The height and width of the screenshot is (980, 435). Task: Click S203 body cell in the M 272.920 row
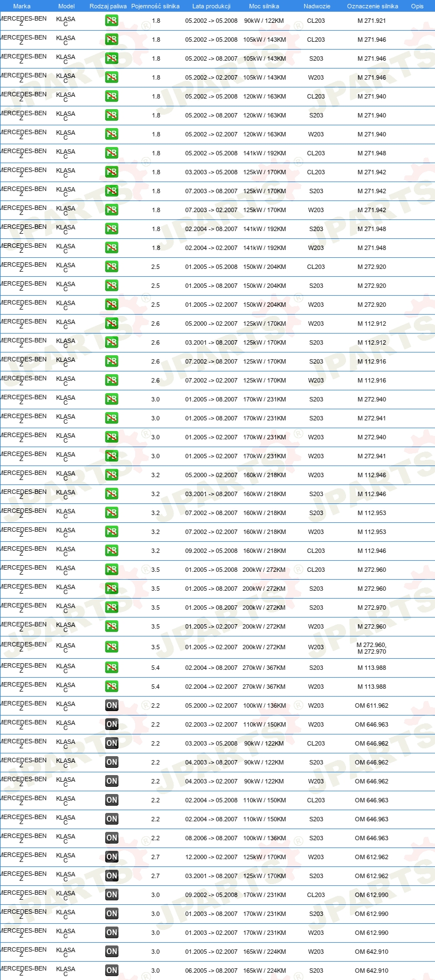(316, 286)
